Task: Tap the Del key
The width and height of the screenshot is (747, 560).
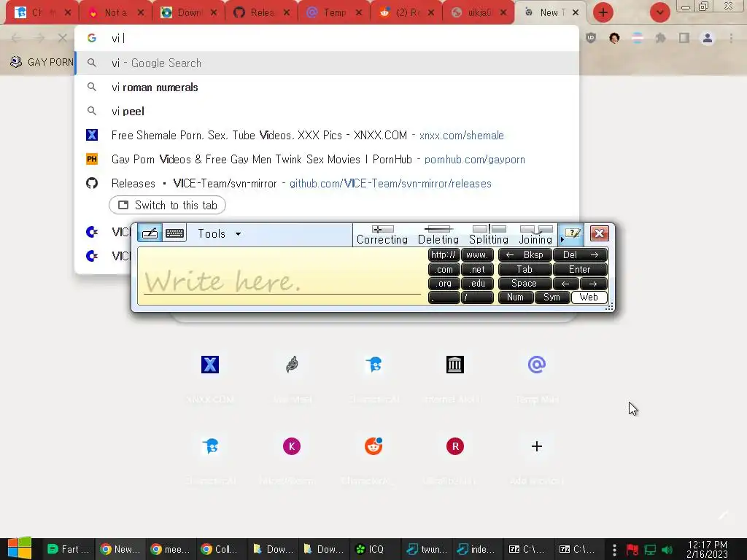Action: [580, 254]
